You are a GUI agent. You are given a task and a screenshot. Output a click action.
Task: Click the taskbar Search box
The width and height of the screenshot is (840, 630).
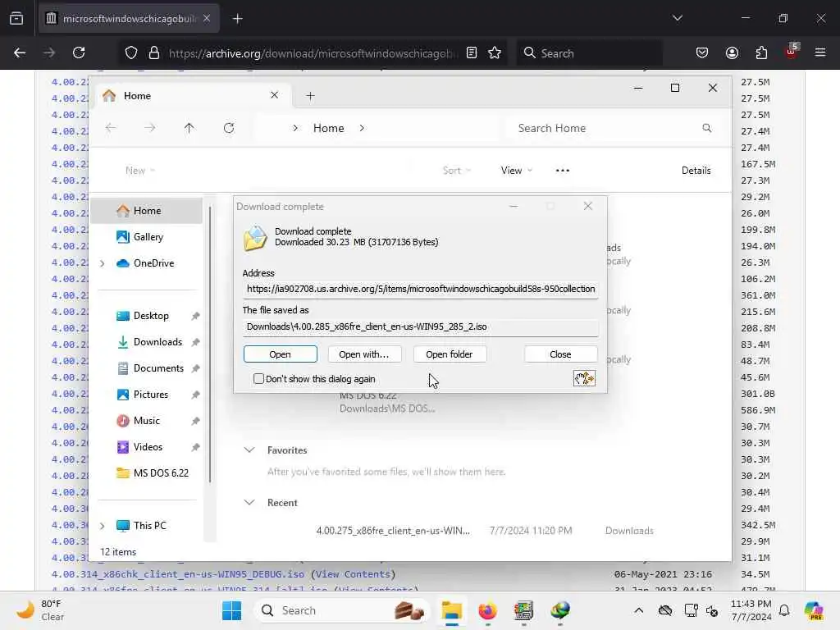point(342,610)
